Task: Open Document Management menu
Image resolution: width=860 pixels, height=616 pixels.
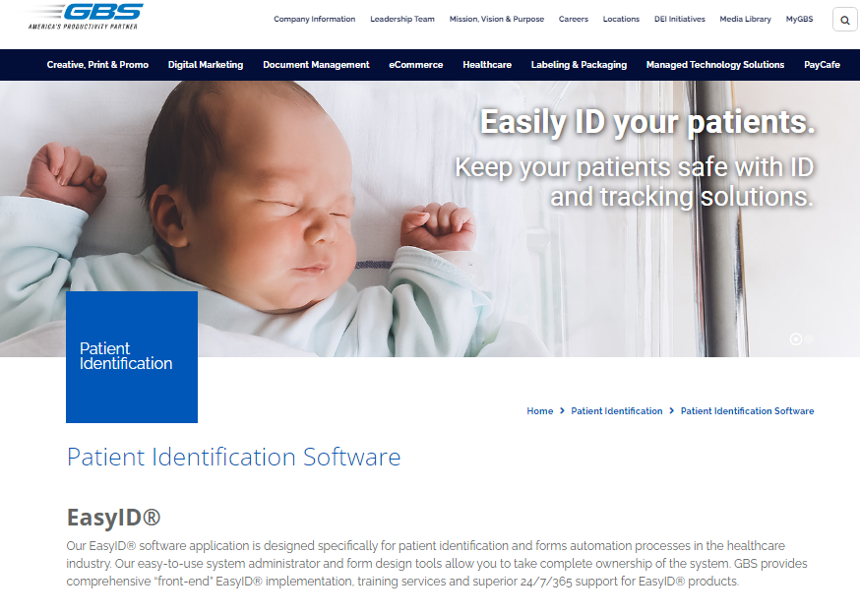Action: pyautogui.click(x=316, y=65)
